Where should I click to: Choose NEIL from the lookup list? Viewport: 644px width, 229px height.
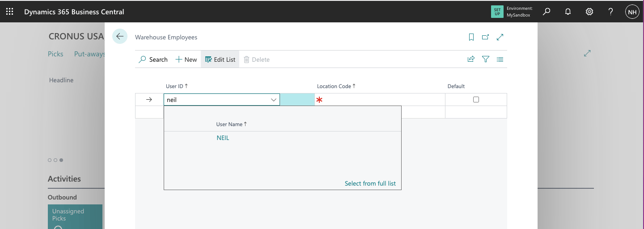tap(223, 138)
